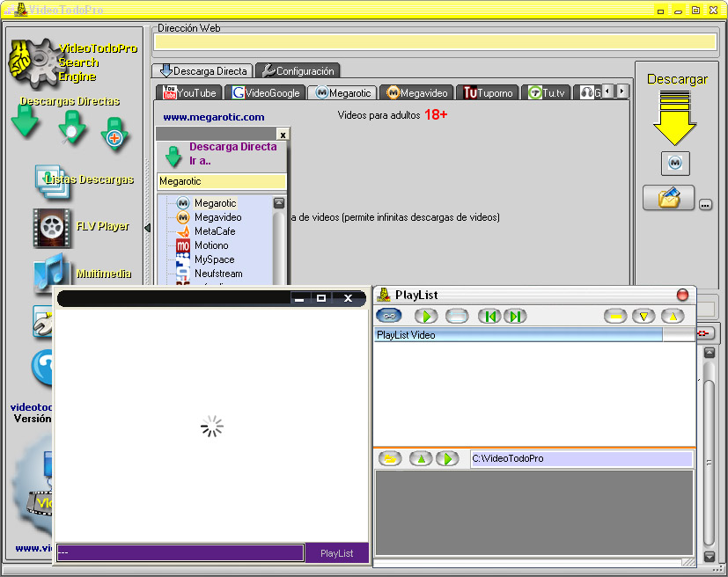This screenshot has width=728, height=577.
Task: Choose Megarotic in site list
Action: pyautogui.click(x=215, y=203)
